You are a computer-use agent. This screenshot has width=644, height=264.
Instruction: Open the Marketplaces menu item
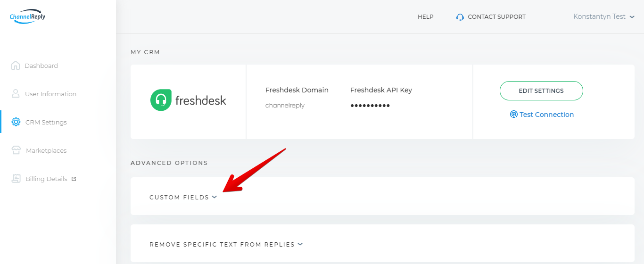[46, 150]
